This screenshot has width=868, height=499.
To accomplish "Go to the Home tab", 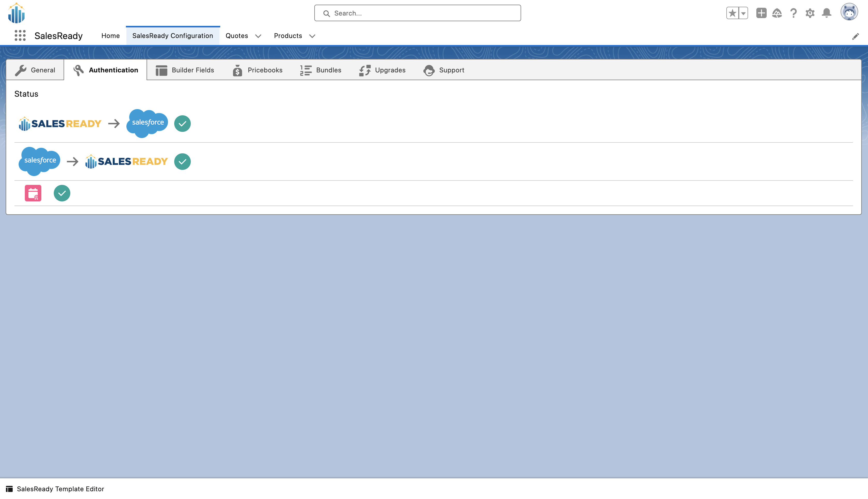I will click(110, 36).
